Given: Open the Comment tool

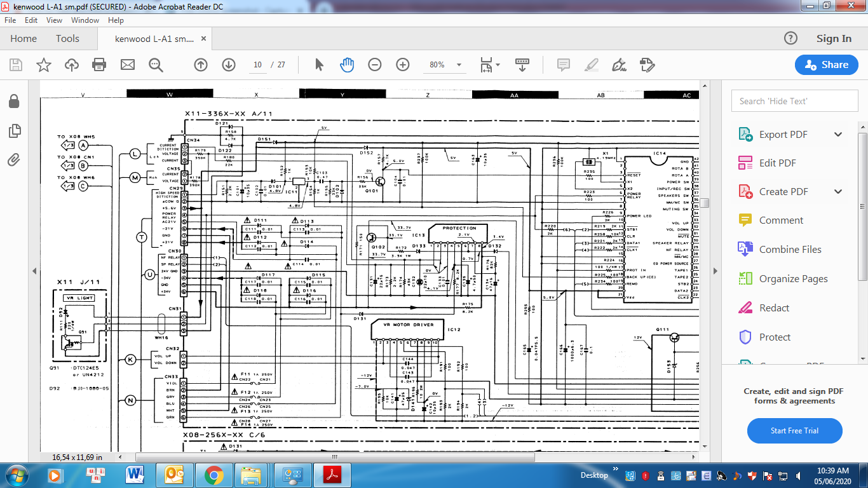Looking at the screenshot, I should coord(770,220).
